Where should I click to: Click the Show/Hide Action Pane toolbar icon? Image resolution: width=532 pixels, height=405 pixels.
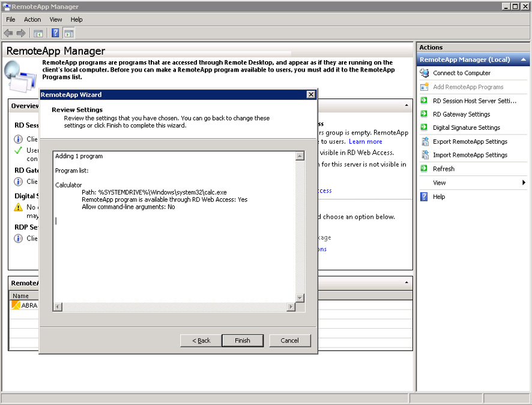[x=68, y=33]
